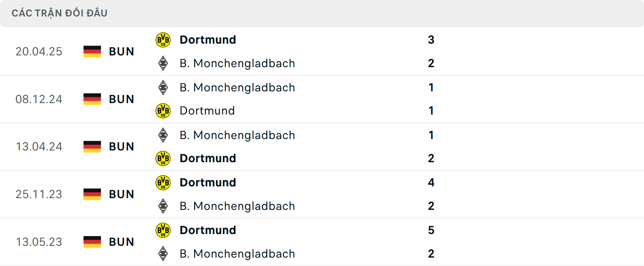
Task: Click the Dortmund BVB logo in the 20.04.25 match
Action: [163, 40]
